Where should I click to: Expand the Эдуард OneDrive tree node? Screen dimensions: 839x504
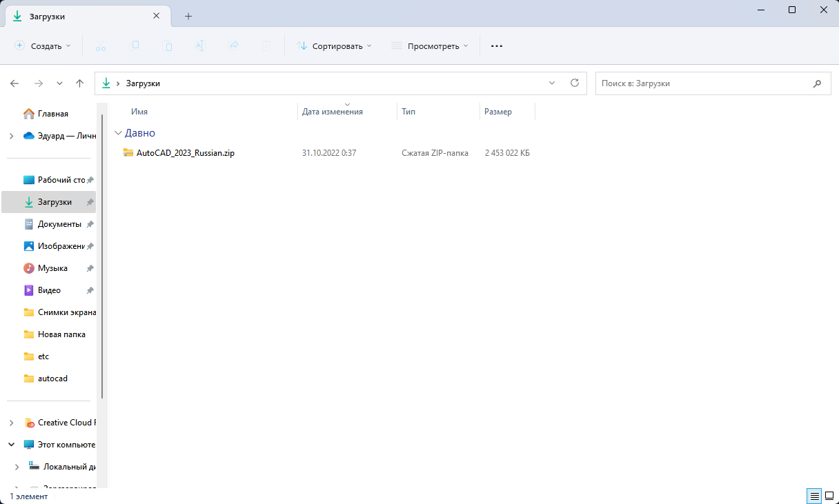(x=11, y=136)
